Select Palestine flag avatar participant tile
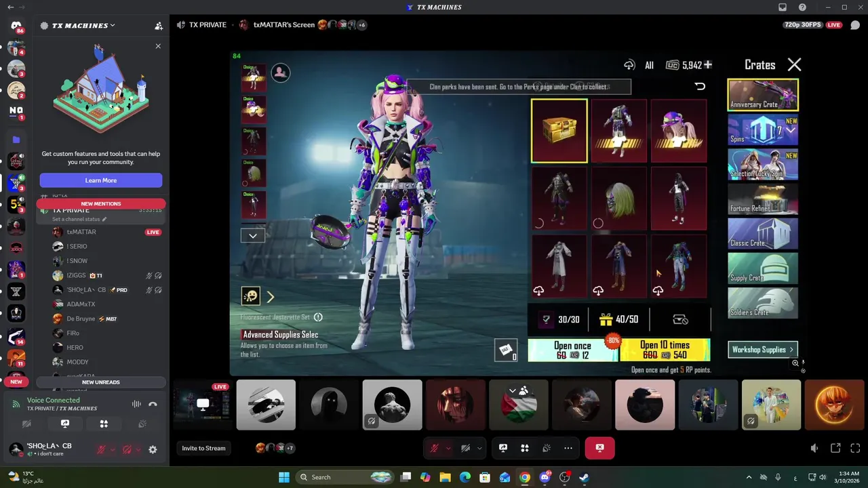This screenshot has height=488, width=868. pos(519,405)
